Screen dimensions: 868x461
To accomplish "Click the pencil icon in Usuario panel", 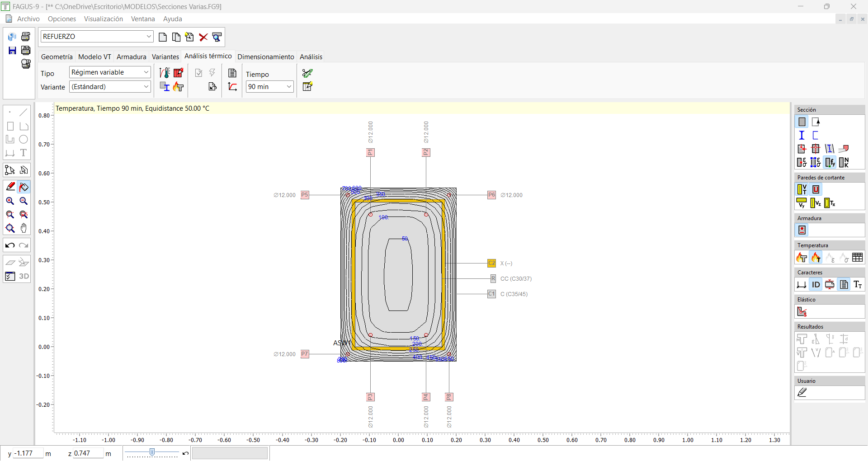I will (x=802, y=393).
